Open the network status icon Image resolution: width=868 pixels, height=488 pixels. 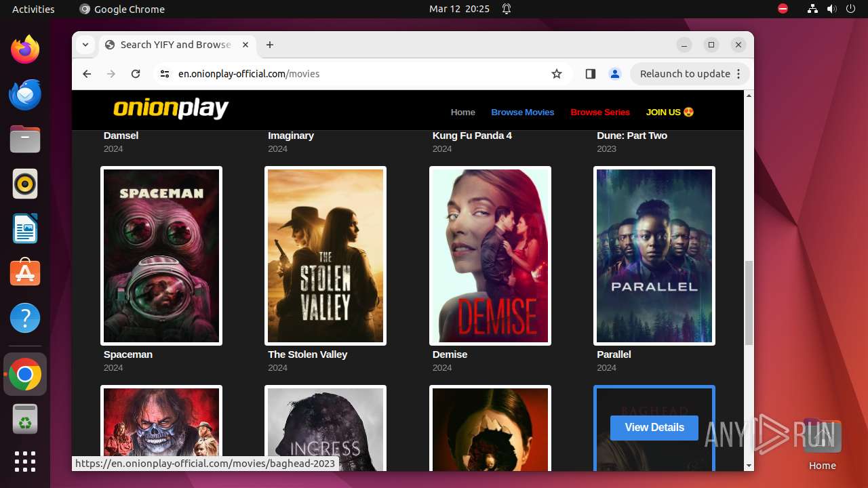pos(813,9)
